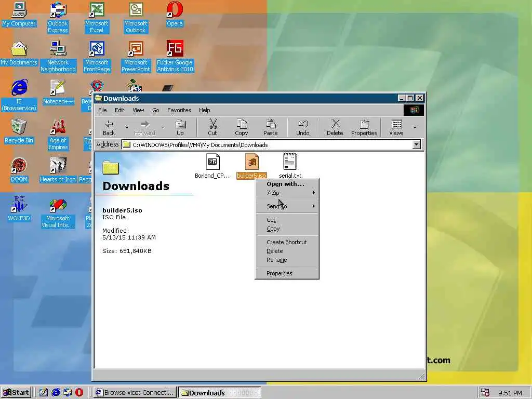The height and width of the screenshot is (399, 532).
Task: Open the Help menu
Action: point(205,110)
